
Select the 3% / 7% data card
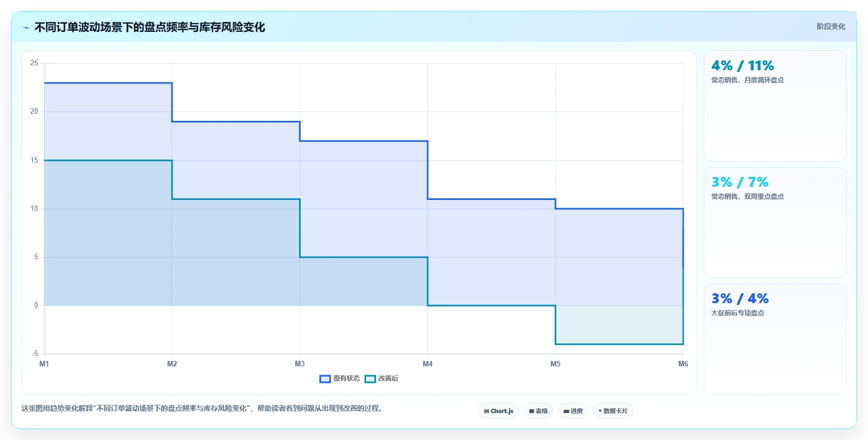point(775,222)
